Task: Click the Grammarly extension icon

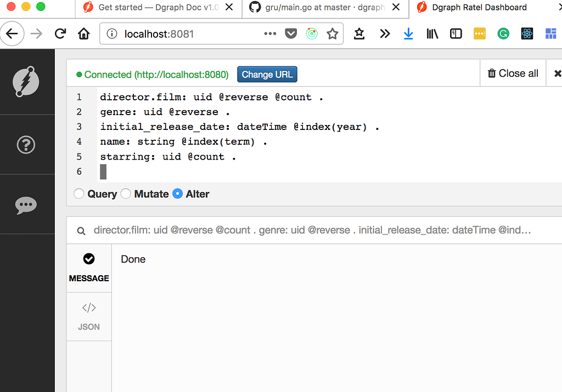Action: tap(503, 33)
